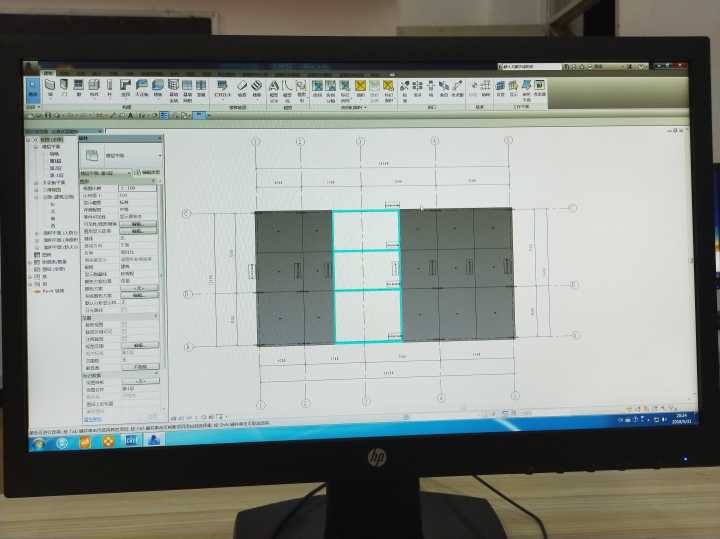Click the Room tool icon

click(x=317, y=88)
